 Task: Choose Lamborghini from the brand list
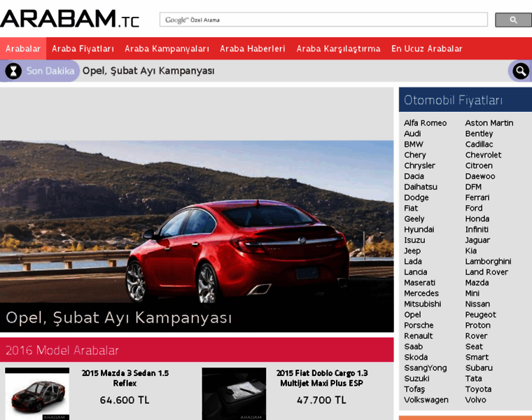pos(488,261)
